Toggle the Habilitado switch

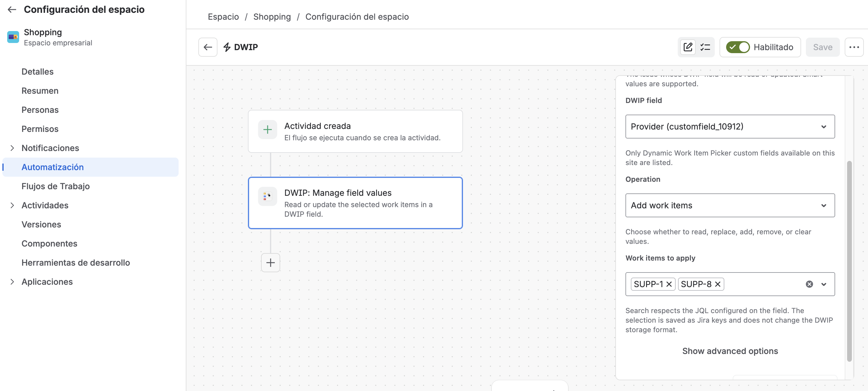pyautogui.click(x=737, y=47)
